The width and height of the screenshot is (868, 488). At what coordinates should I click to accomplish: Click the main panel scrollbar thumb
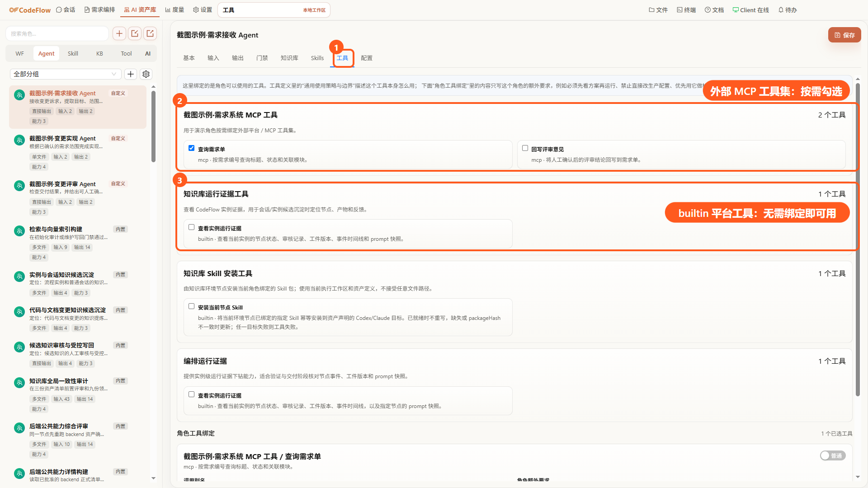(858, 239)
